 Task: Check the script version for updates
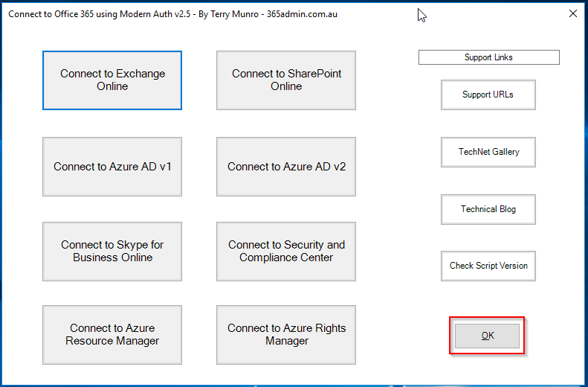pos(488,266)
